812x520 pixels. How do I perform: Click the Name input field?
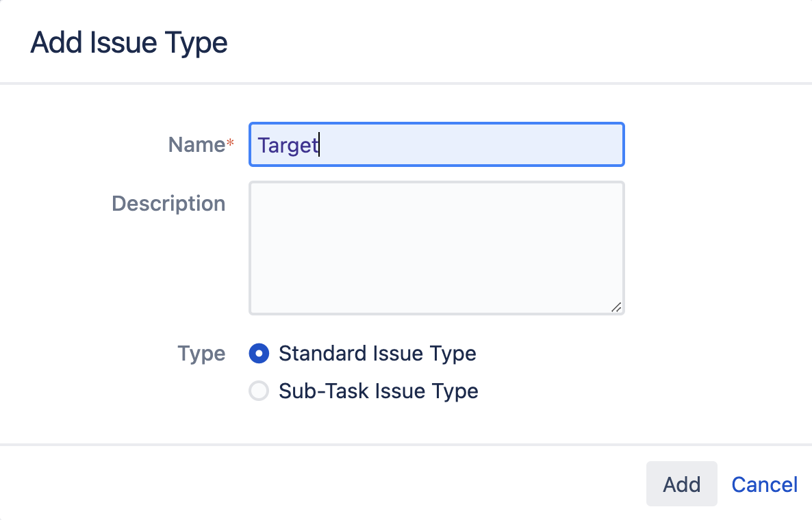(436, 144)
